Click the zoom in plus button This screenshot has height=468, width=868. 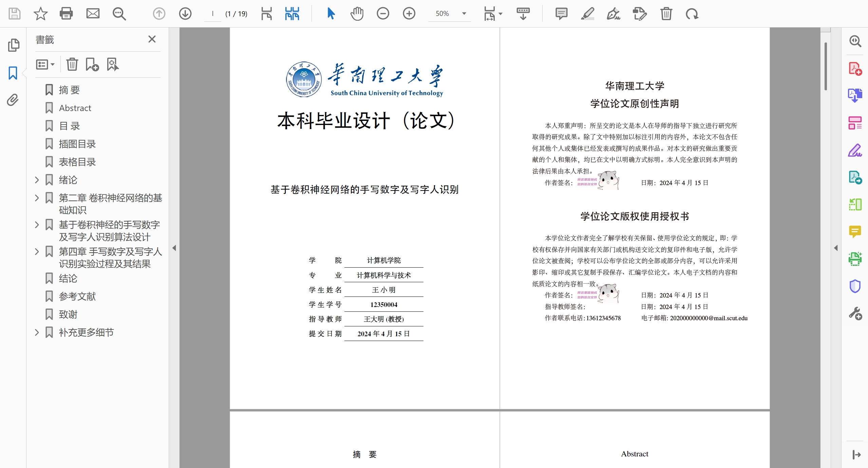[409, 14]
